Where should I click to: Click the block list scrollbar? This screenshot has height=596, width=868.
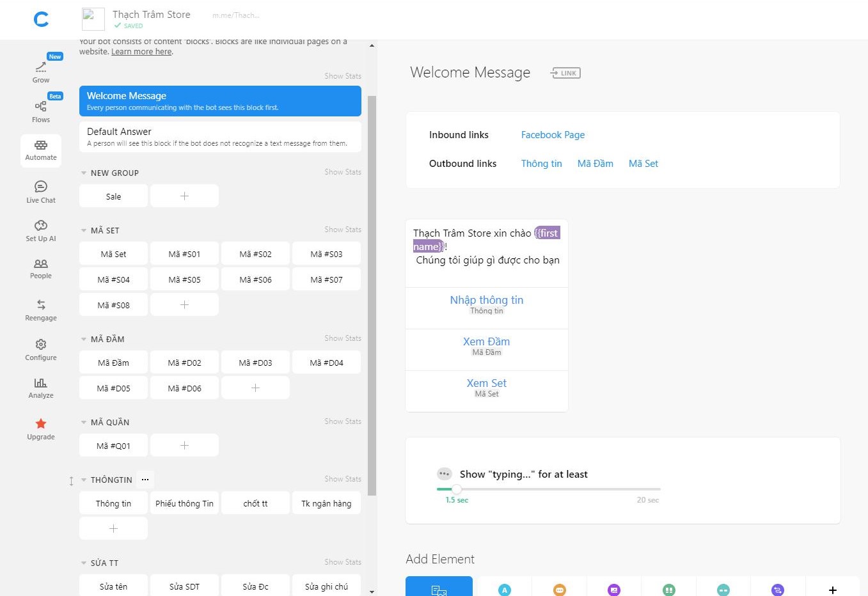click(x=372, y=295)
